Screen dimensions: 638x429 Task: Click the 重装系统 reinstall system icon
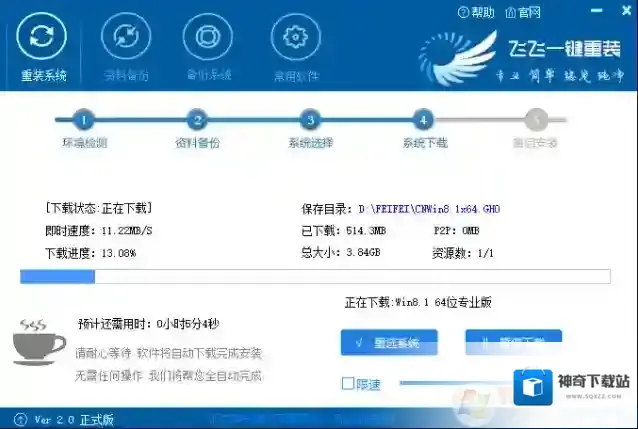pyautogui.click(x=43, y=38)
